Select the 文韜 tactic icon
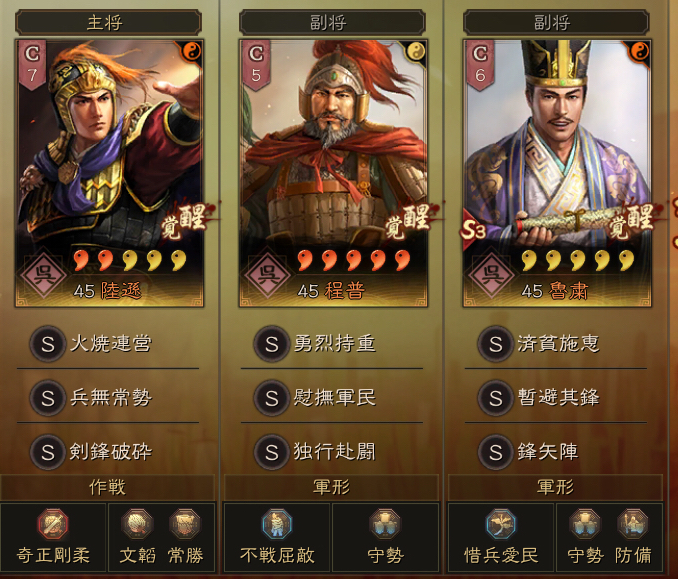Image resolution: width=678 pixels, height=579 pixels. 138,525
